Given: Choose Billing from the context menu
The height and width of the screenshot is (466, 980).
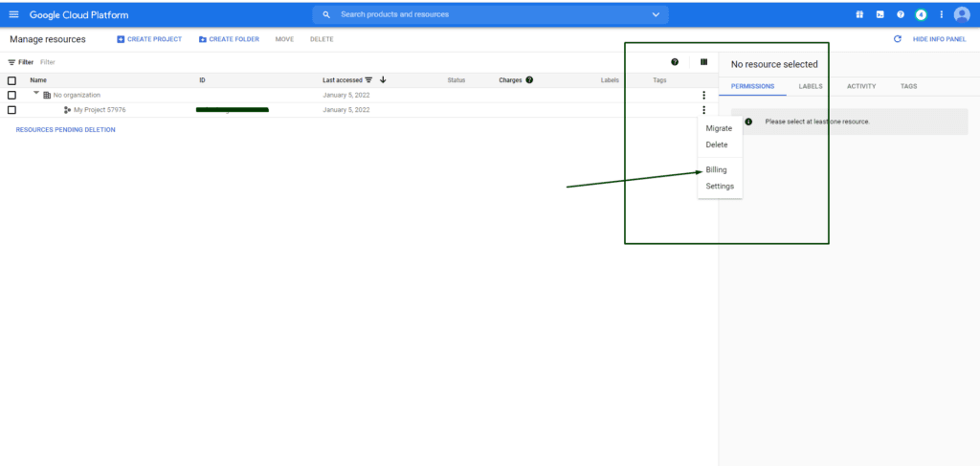Looking at the screenshot, I should pyautogui.click(x=716, y=169).
